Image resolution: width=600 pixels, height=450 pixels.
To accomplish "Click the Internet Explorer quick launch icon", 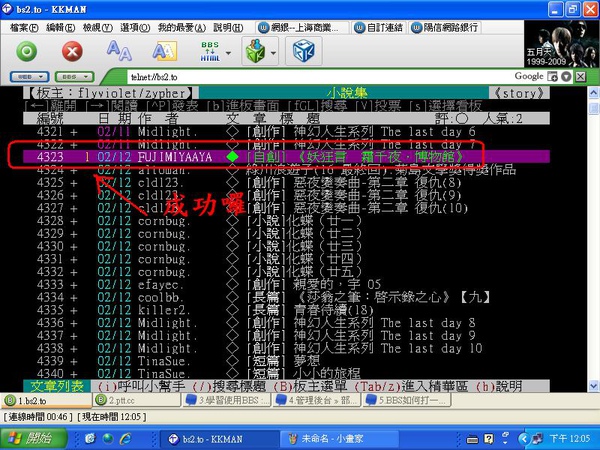I will click(125, 439).
